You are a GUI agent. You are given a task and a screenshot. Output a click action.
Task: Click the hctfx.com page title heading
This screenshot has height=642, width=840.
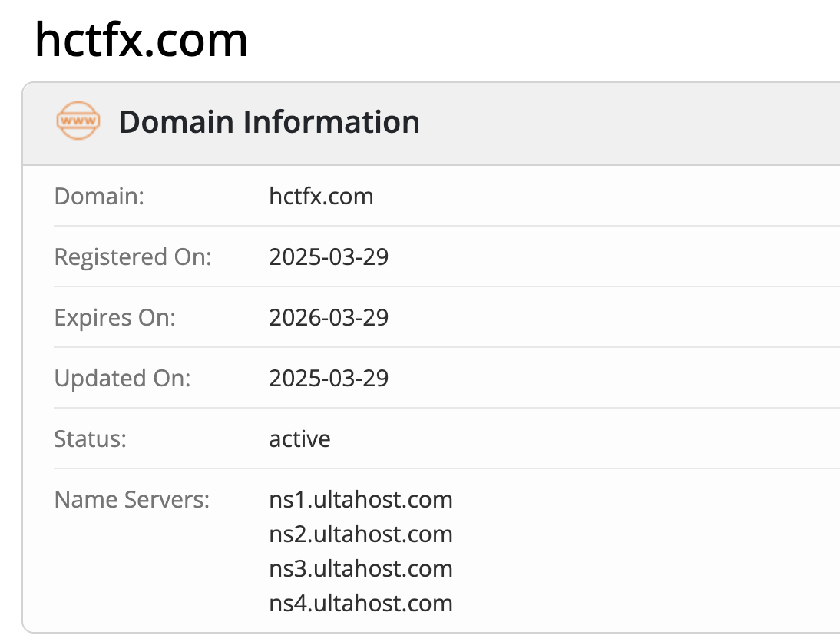coord(141,39)
